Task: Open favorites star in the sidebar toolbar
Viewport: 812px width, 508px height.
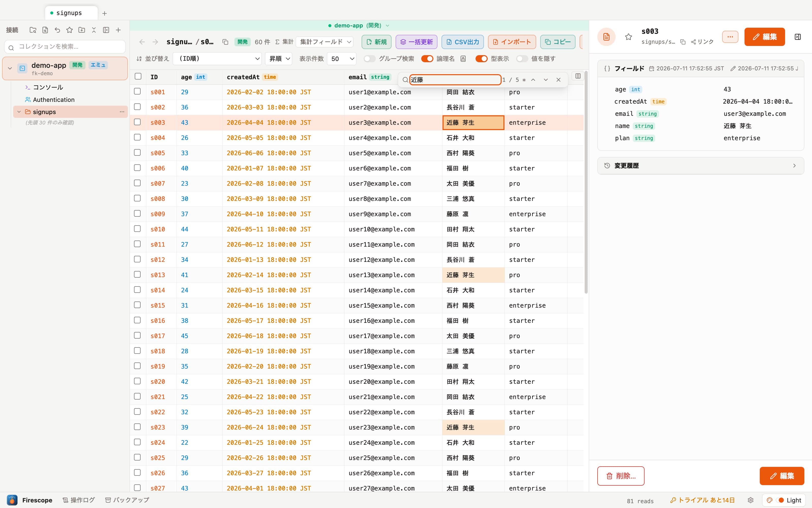Action: pos(70,30)
